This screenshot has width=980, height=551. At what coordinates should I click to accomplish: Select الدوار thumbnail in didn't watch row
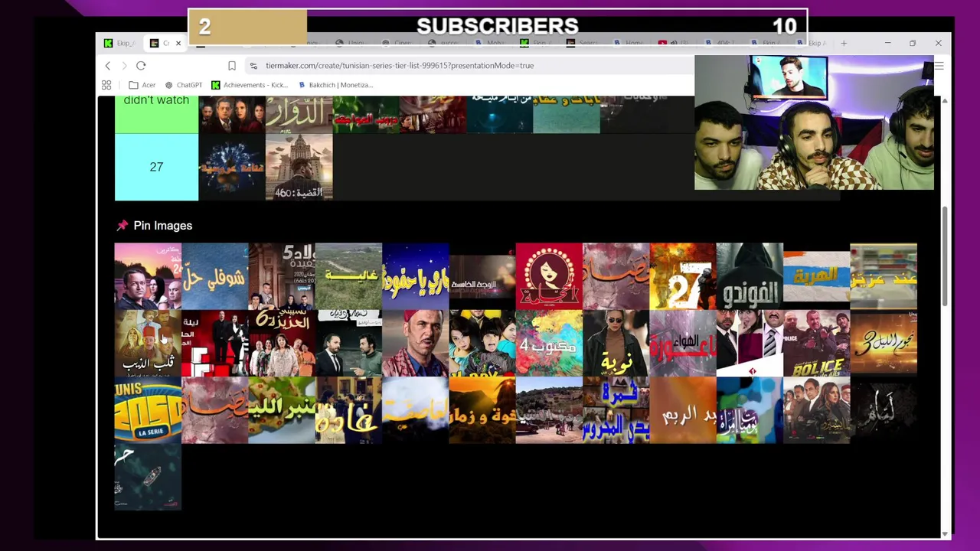coord(299,115)
